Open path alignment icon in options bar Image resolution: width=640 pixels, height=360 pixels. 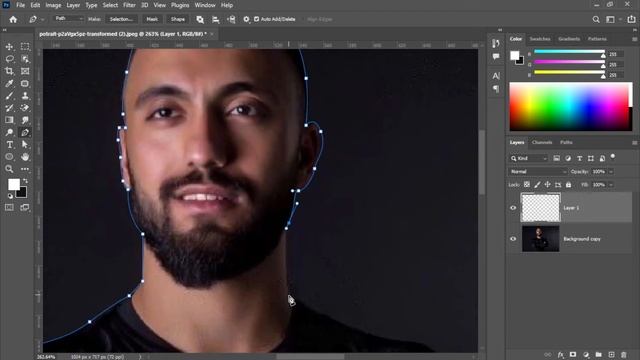pos(216,19)
